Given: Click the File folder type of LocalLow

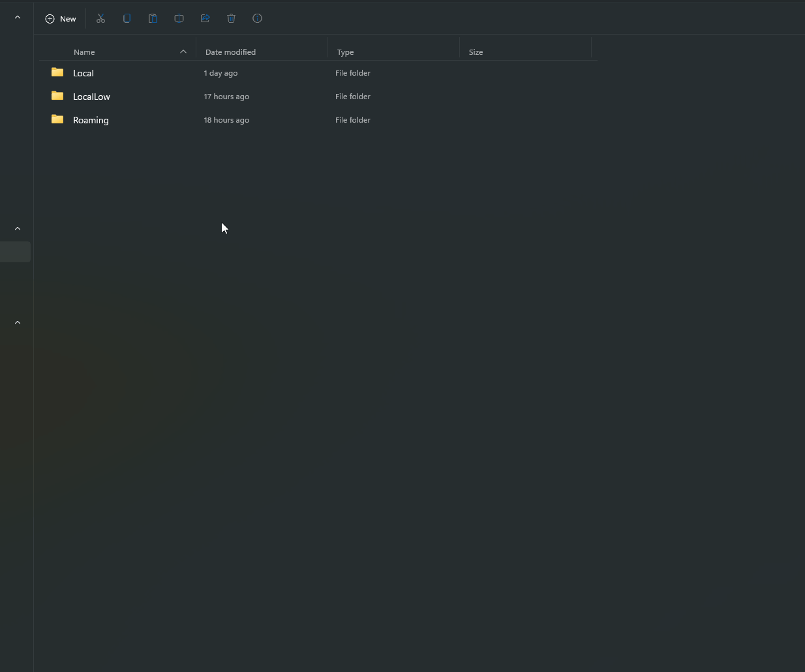Looking at the screenshot, I should point(353,97).
